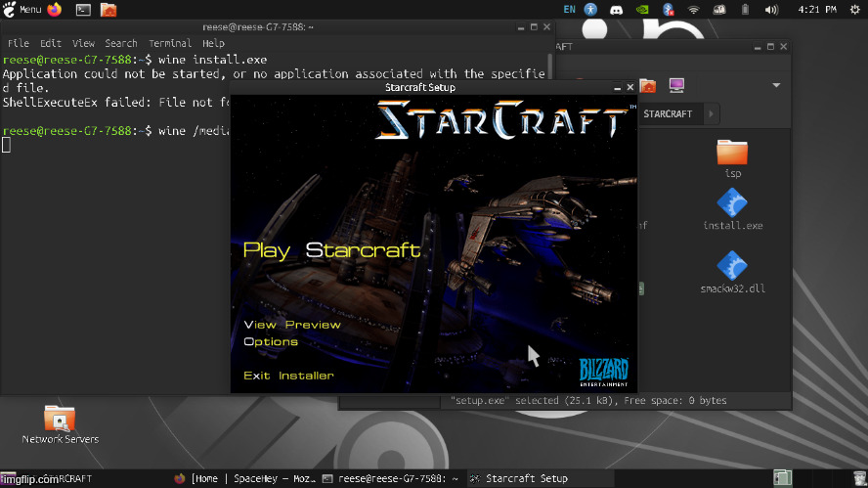Maximize the terminal window
Screen dimensions: 868x488
pyautogui.click(x=534, y=27)
